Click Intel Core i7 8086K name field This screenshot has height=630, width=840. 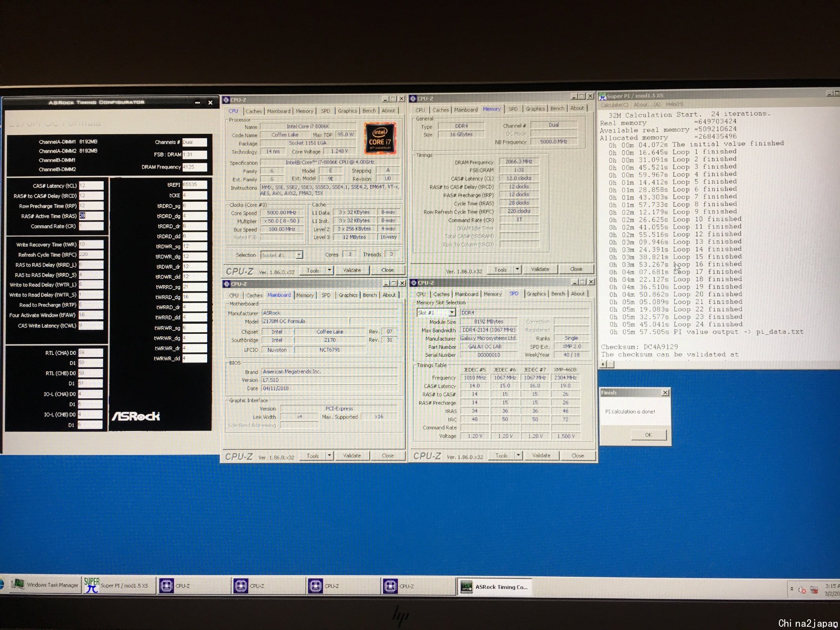click(308, 126)
